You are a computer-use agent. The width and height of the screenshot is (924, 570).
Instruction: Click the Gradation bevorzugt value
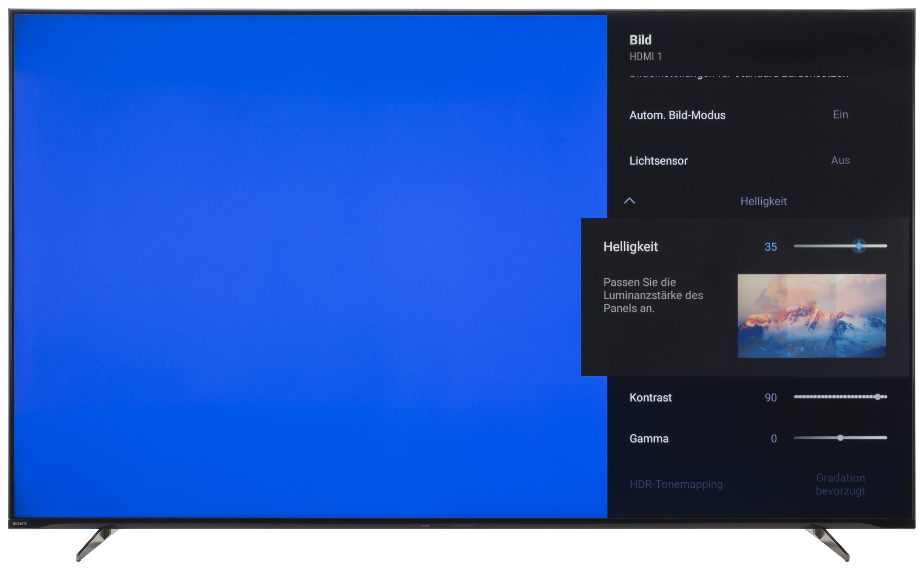point(840,484)
